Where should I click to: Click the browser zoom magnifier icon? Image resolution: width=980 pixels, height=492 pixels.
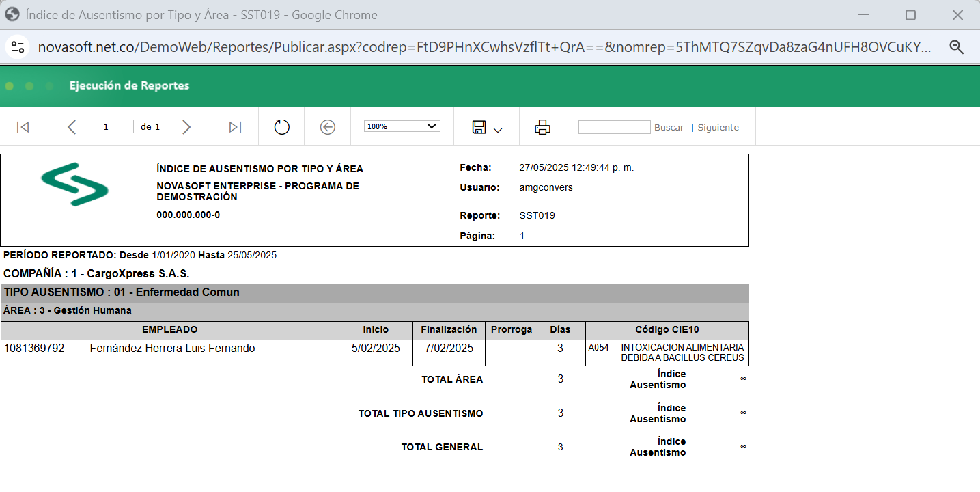[957, 46]
